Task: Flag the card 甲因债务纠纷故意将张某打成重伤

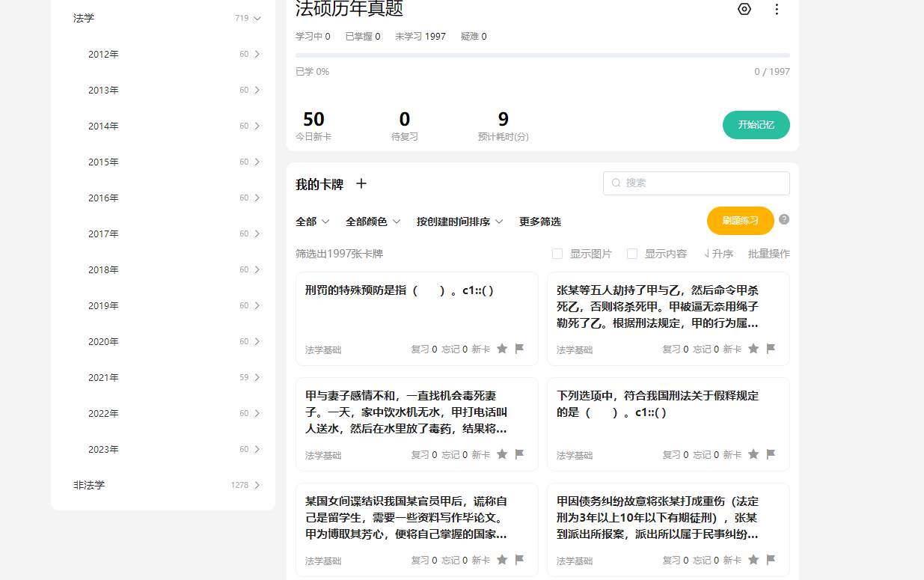Action: [771, 560]
